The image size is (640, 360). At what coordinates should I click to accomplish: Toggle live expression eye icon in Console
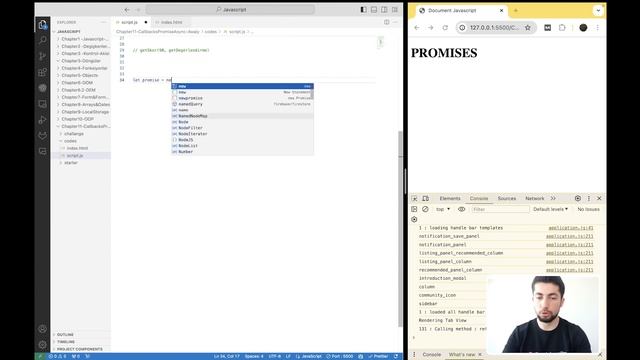pyautogui.click(x=461, y=209)
